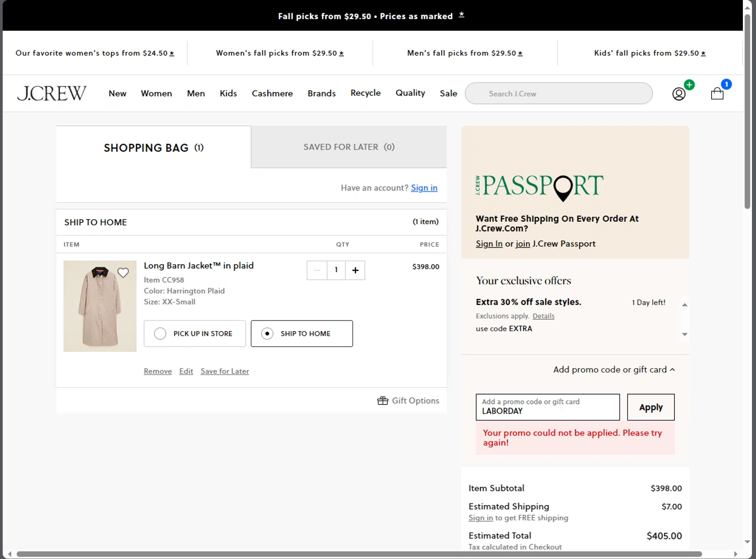Select Ship To Home option
The height and width of the screenshot is (559, 756).
click(302, 334)
